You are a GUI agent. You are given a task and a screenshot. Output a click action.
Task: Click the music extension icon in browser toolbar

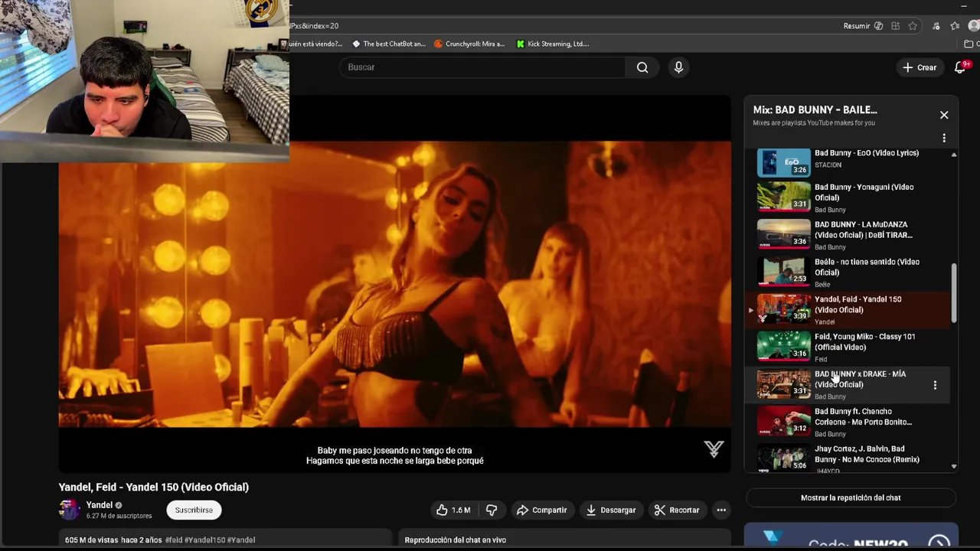point(936,26)
